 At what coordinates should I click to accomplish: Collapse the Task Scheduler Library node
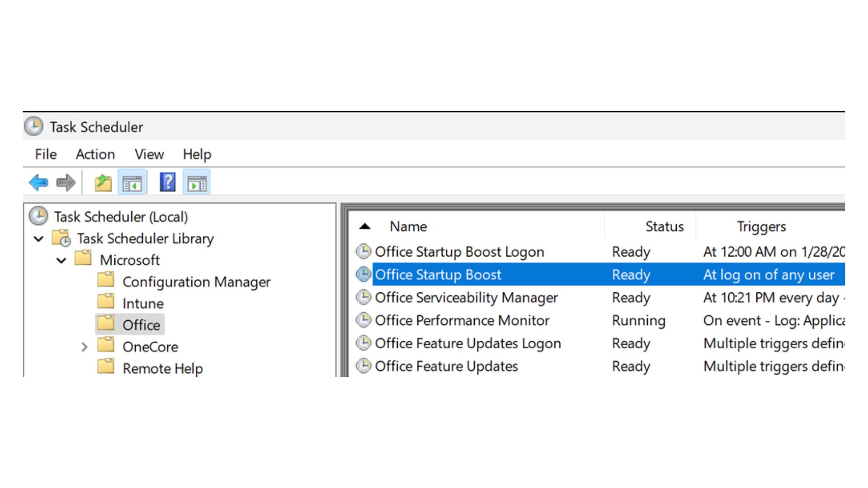tap(39, 239)
